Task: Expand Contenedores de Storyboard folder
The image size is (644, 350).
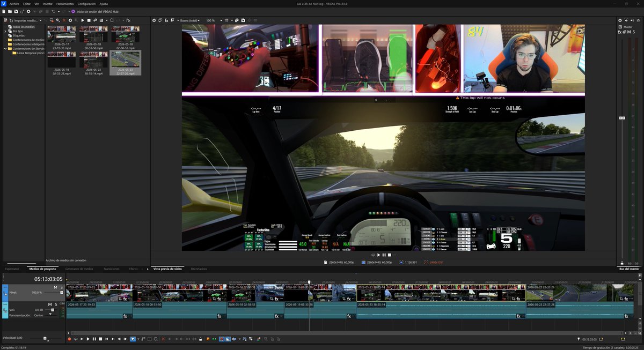Action: tap(6, 48)
